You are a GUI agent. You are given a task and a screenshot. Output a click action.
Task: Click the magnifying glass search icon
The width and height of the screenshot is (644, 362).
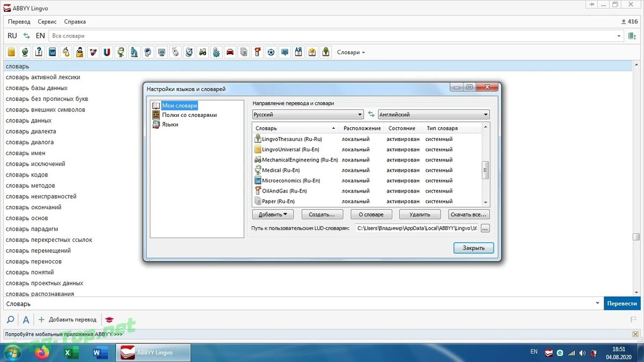[11, 320]
